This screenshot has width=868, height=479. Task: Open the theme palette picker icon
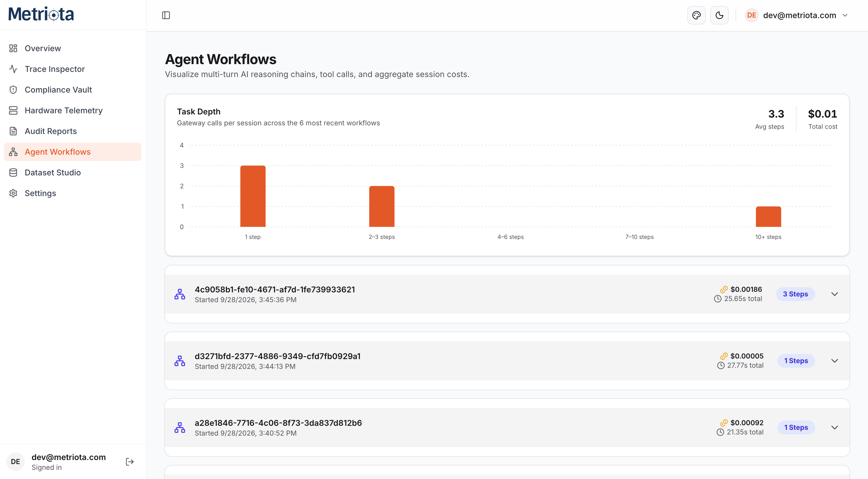coord(697,15)
